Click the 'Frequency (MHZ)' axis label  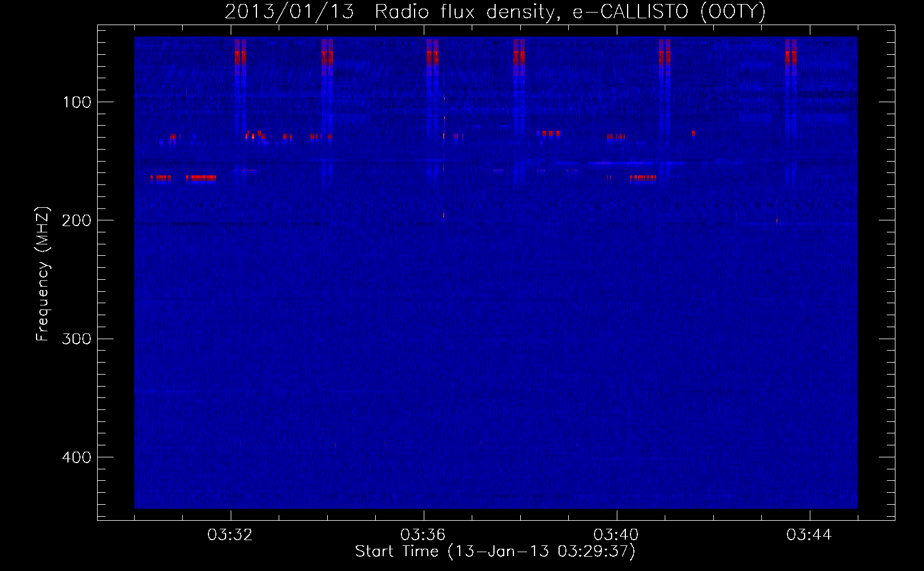click(43, 274)
